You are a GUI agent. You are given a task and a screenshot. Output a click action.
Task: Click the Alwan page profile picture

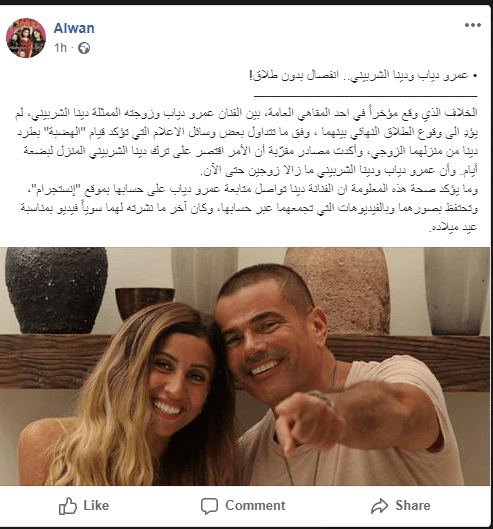[x=26, y=38]
